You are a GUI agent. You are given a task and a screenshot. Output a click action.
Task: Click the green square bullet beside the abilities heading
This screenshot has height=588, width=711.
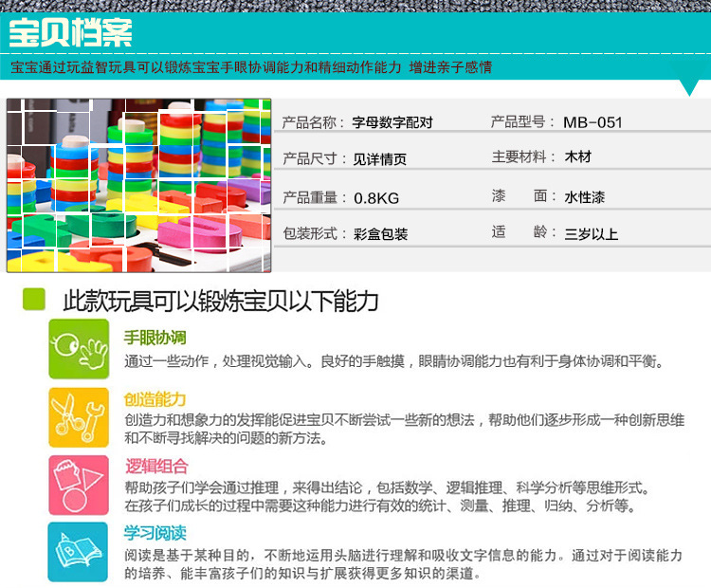pyautogui.click(x=34, y=300)
